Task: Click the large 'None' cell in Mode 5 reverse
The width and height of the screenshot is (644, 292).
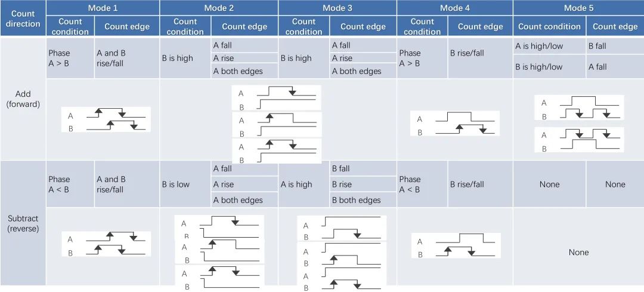Action: coord(578,252)
